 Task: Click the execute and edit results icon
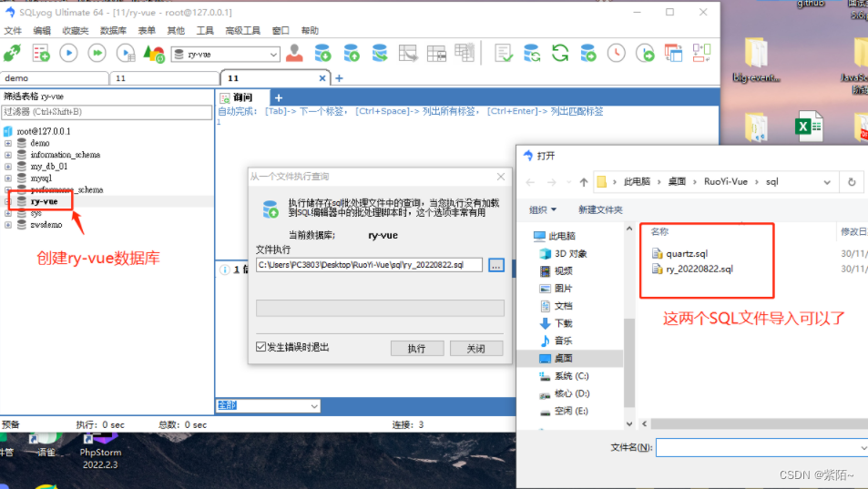pos(126,53)
